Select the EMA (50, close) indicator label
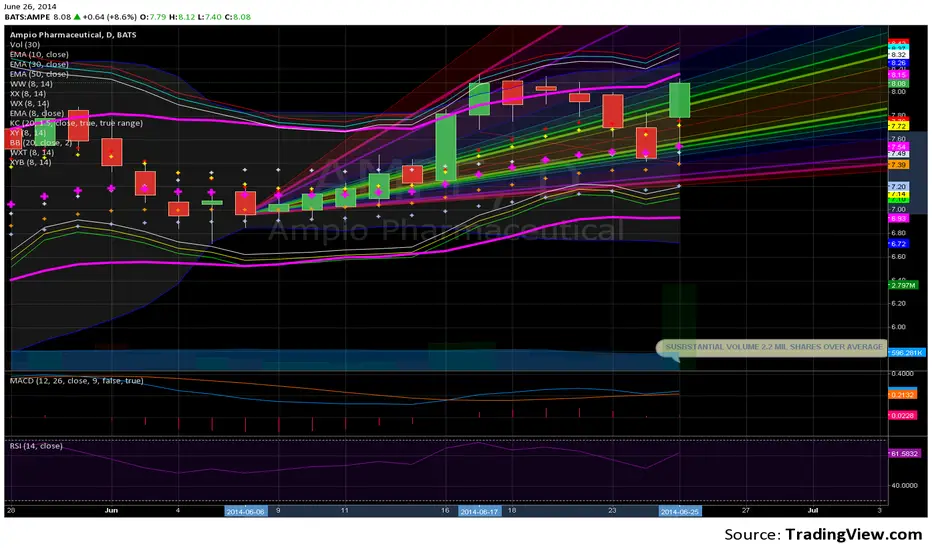The height and width of the screenshot is (550, 932). (x=39, y=74)
